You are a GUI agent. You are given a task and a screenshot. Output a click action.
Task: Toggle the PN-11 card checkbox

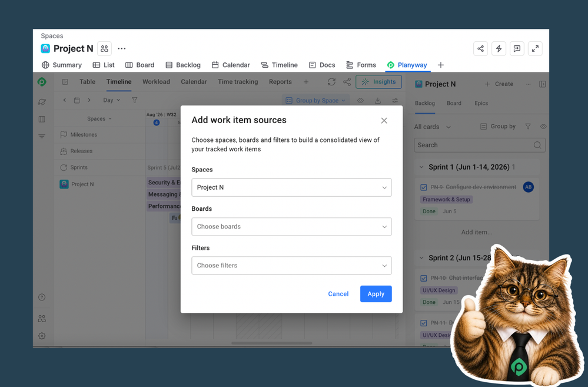424,323
